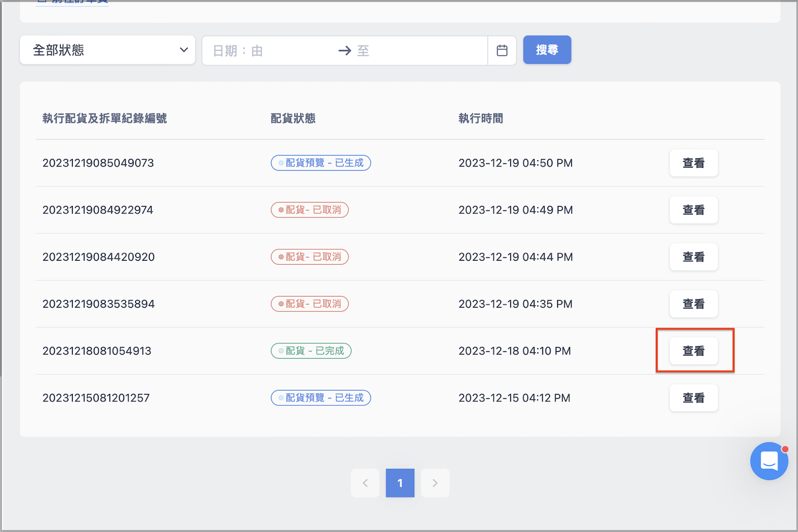
Task: Expand the 全部狀態 status dropdown
Action: pyautogui.click(x=107, y=50)
